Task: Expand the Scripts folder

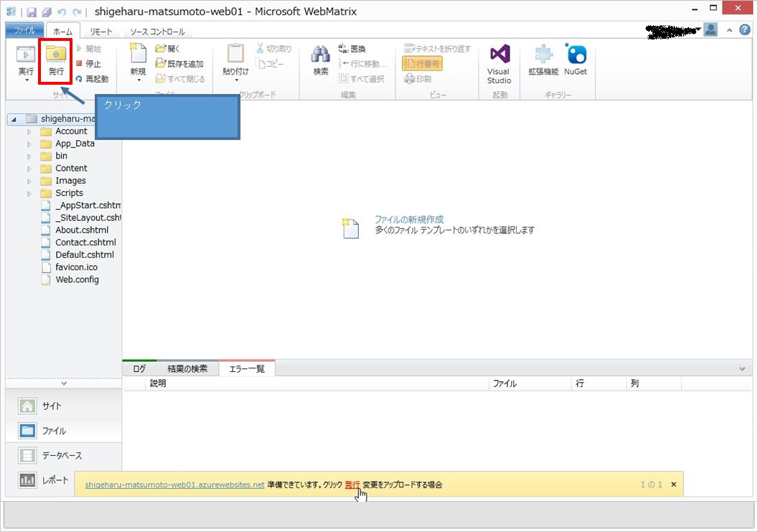Action: tap(29, 193)
